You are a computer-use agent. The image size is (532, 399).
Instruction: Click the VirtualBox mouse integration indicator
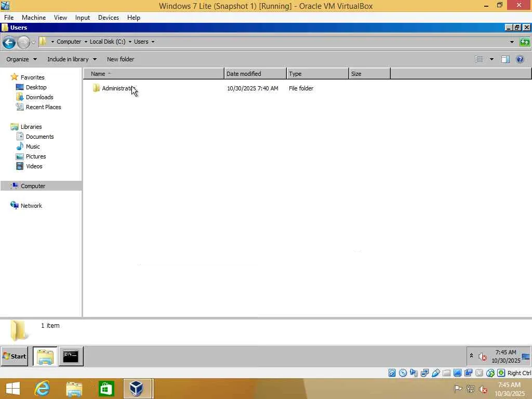pyautogui.click(x=490, y=373)
